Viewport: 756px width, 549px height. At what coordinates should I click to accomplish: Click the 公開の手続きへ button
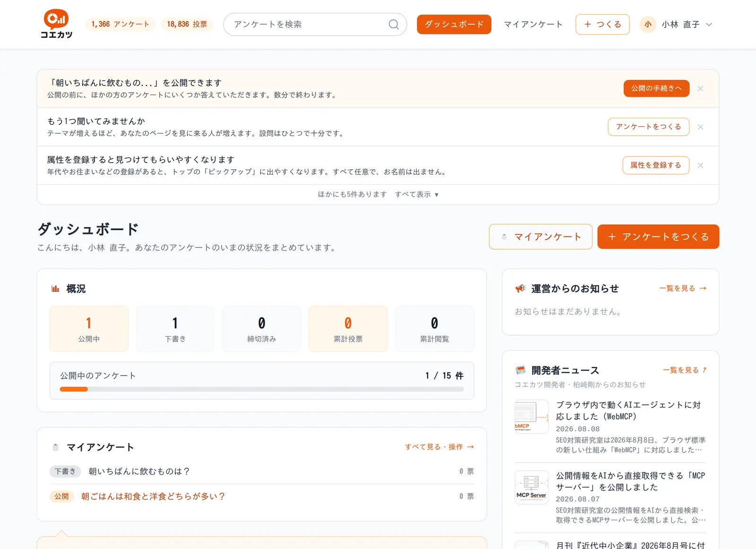(x=656, y=88)
